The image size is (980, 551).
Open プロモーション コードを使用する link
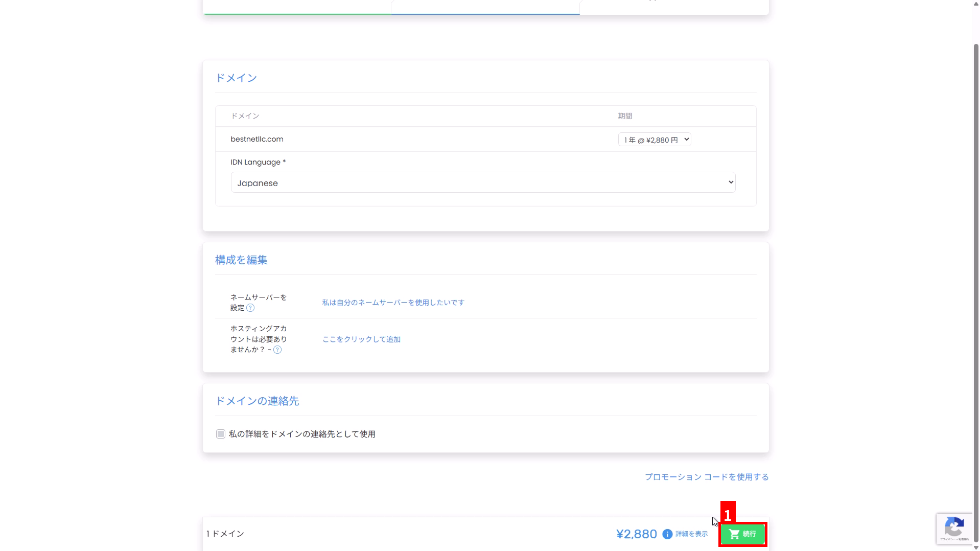coord(706,477)
